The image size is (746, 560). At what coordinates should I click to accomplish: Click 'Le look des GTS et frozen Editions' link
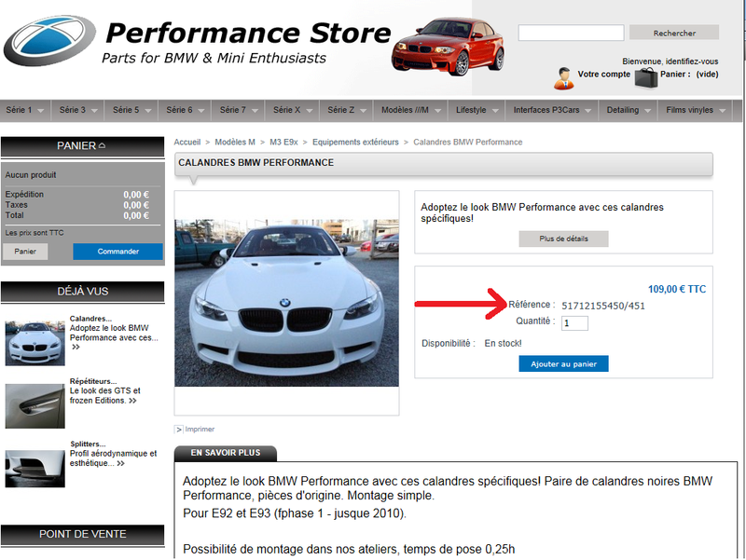point(105,395)
